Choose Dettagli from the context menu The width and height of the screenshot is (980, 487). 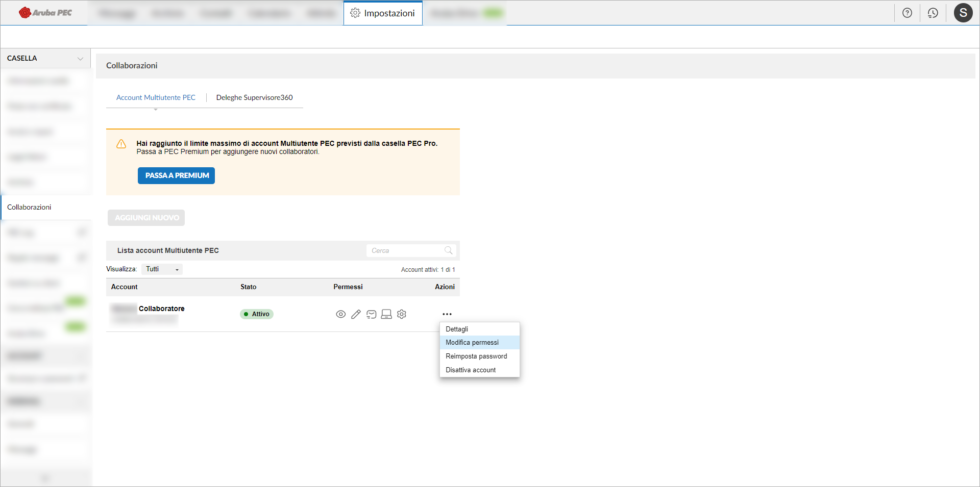tap(480, 329)
